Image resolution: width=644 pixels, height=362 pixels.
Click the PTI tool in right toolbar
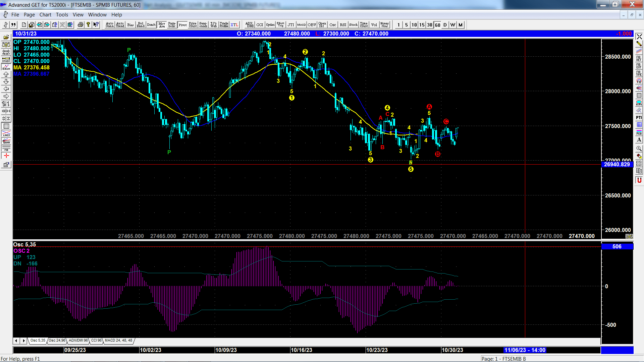click(x=639, y=118)
